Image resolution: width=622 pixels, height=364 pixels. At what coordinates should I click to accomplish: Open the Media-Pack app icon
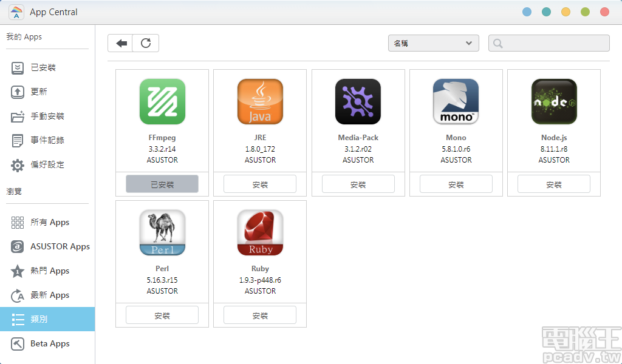[358, 101]
